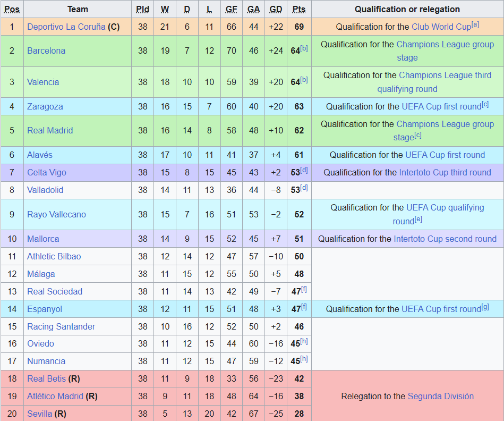Open footnote [e] in Rayo Vallecano's qualification cell

[x=418, y=220]
